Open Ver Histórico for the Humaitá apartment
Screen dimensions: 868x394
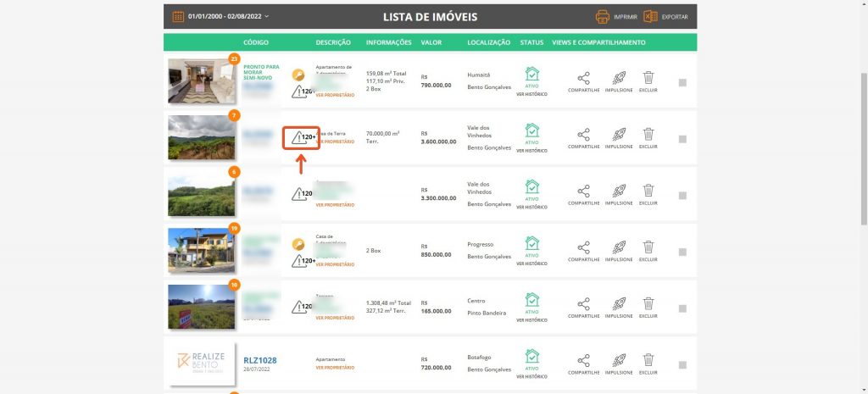pyautogui.click(x=531, y=95)
